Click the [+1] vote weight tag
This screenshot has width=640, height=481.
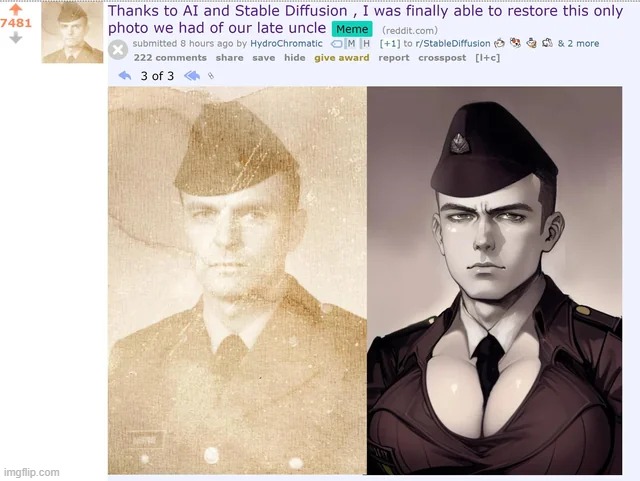click(x=390, y=44)
